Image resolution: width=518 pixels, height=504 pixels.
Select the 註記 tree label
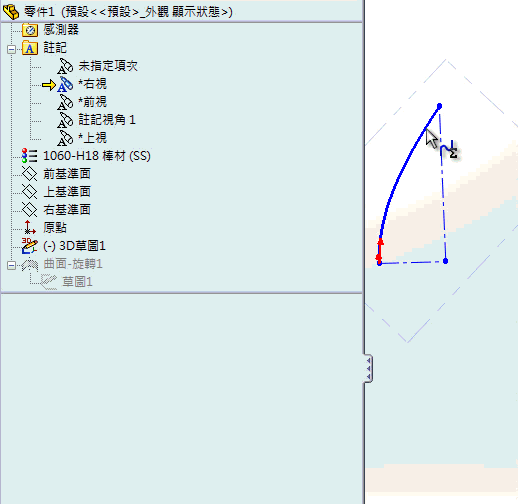(x=55, y=48)
